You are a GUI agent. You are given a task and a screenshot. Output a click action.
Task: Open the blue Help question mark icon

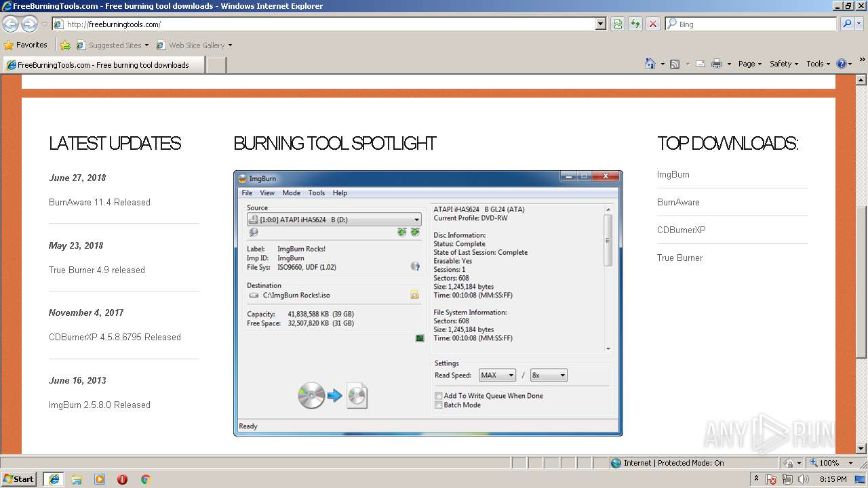pos(842,64)
